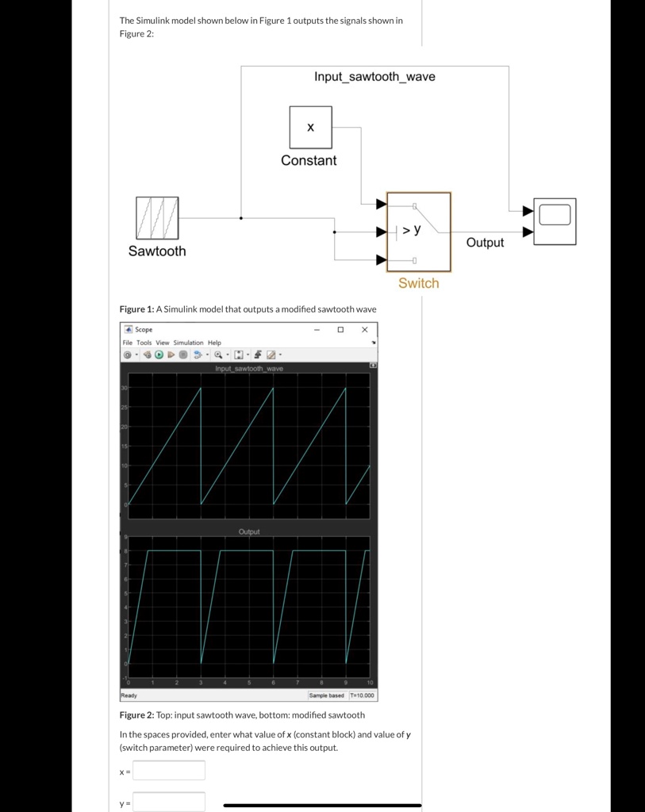Viewport: 645px width, 812px height.
Task: Open Configuration Properties with the gear icon
Action: [x=126, y=354]
